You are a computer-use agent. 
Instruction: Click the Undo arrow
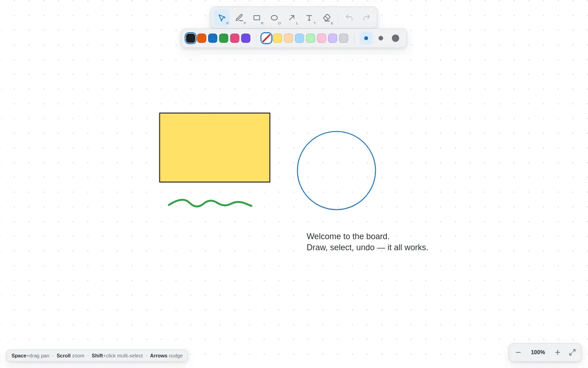[x=349, y=18]
